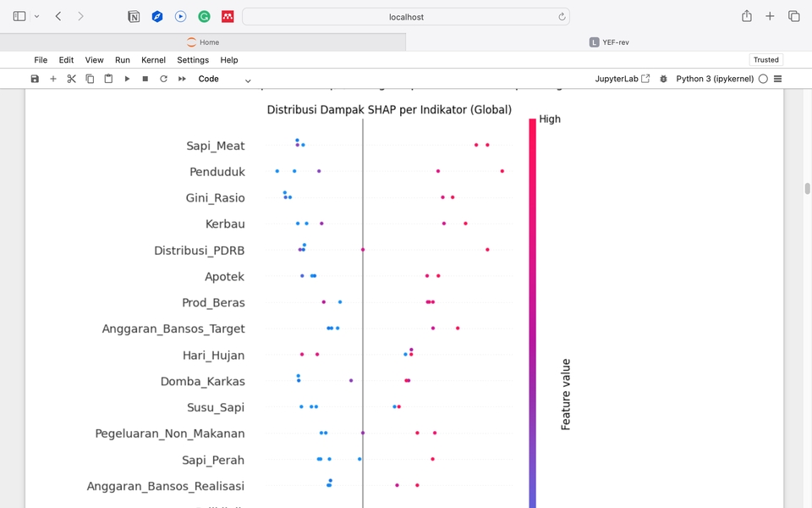Paste the cell from the clipboard
Screen dimensions: 812x508
tap(108, 79)
